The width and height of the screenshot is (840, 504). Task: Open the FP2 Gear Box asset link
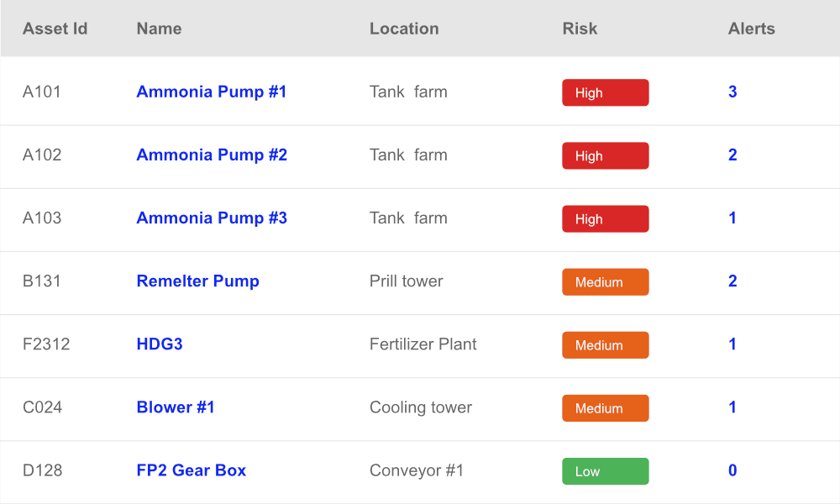(x=192, y=470)
